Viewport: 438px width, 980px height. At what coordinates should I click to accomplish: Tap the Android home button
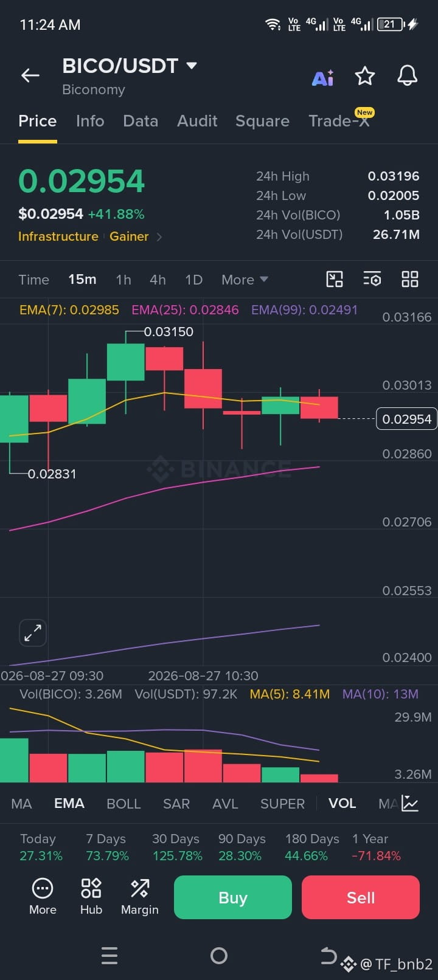click(x=219, y=956)
